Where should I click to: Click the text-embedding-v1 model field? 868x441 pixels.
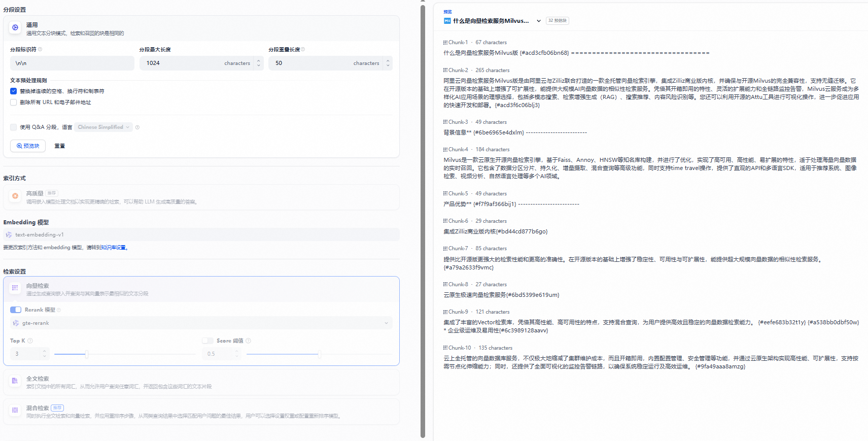pyautogui.click(x=201, y=235)
